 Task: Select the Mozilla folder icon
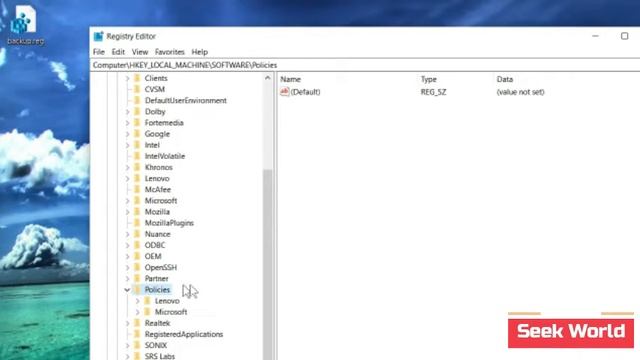click(137, 212)
